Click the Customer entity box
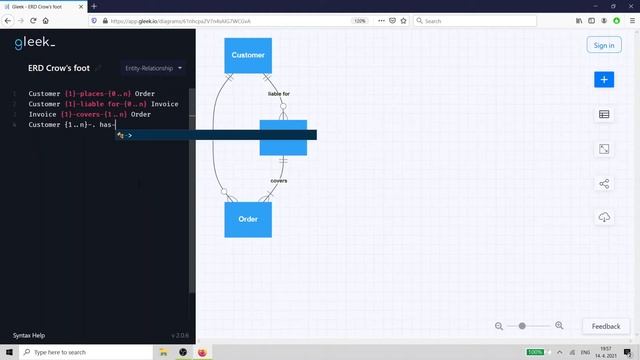 coord(248,56)
